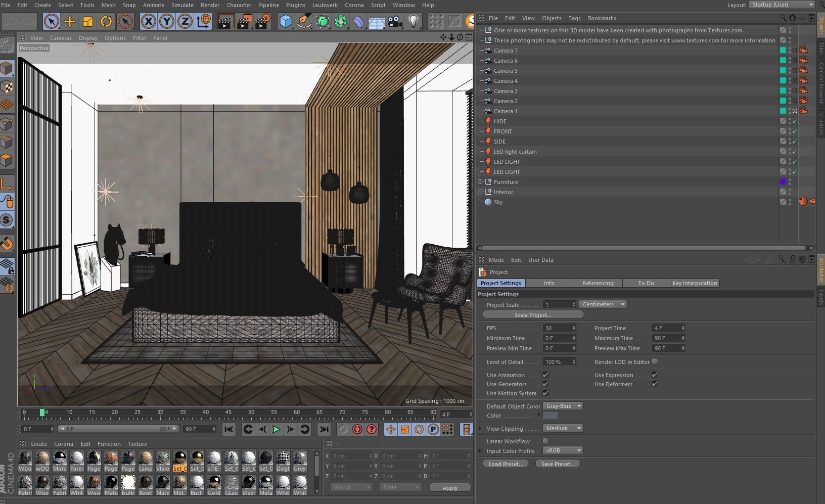Switch the coordinate system world/object icon
825x504 pixels.
tap(203, 21)
